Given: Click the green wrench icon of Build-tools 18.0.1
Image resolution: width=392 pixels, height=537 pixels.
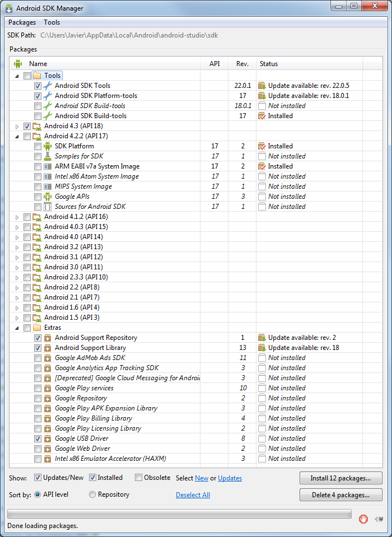Looking at the screenshot, I should pyautogui.click(x=48, y=106).
